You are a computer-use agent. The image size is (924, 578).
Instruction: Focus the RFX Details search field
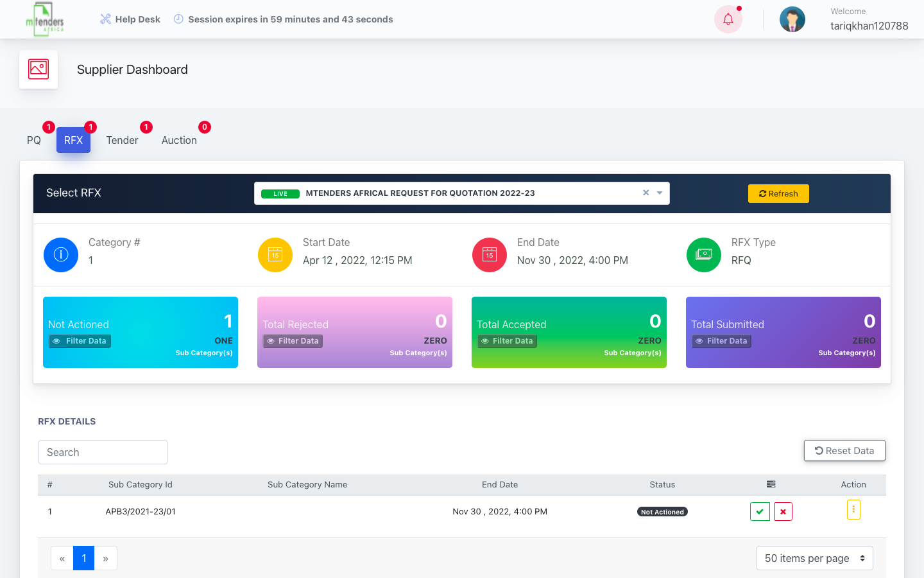(103, 452)
